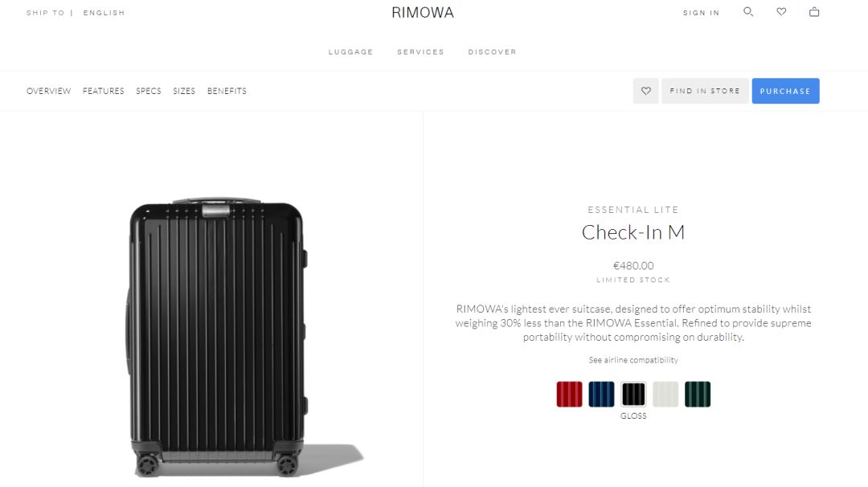Open the Services menu

click(x=420, y=52)
